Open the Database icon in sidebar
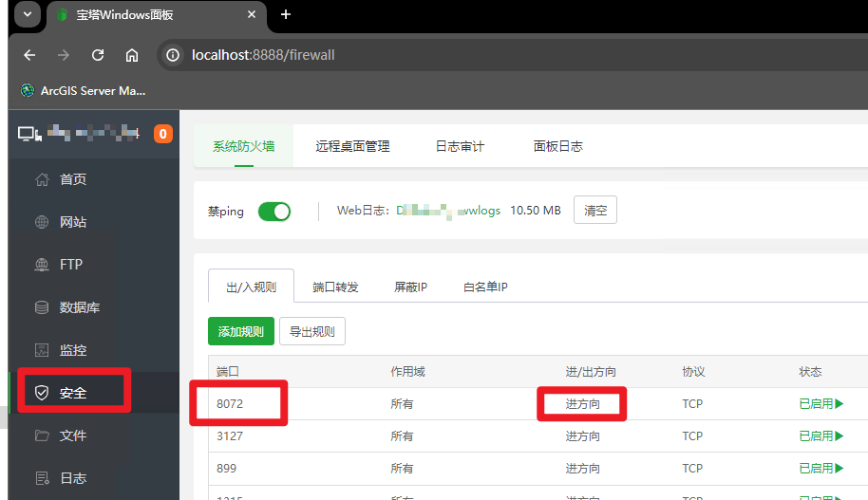Image resolution: width=868 pixels, height=500 pixels. coord(42,307)
